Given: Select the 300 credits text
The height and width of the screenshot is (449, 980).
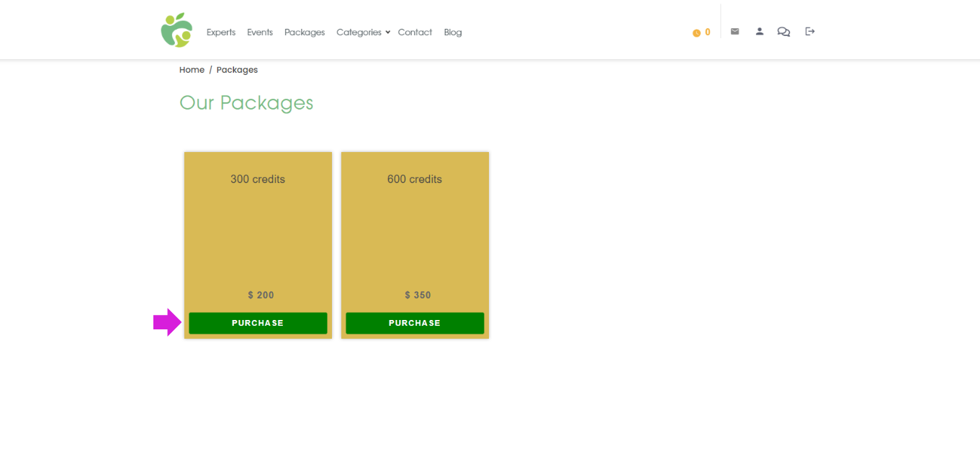Looking at the screenshot, I should tap(258, 179).
